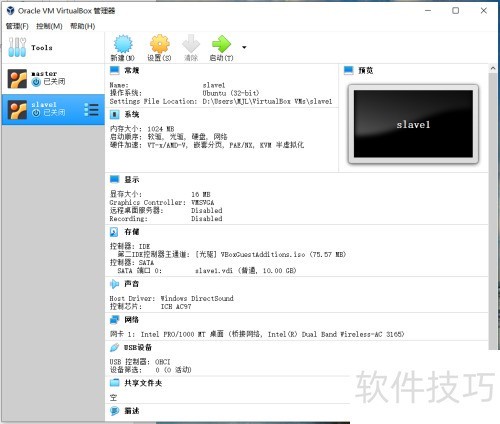Click the 16 MB video memory value
The image size is (500, 424).
point(201,194)
